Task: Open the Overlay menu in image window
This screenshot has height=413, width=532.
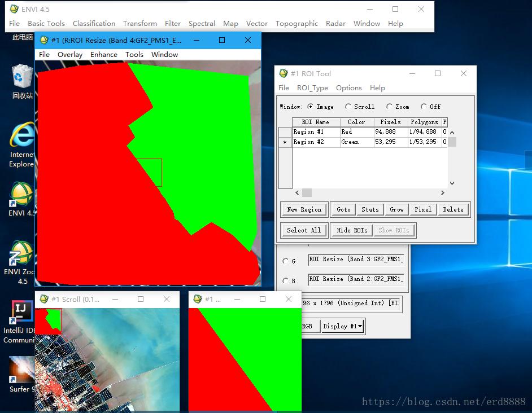Action: (70, 55)
